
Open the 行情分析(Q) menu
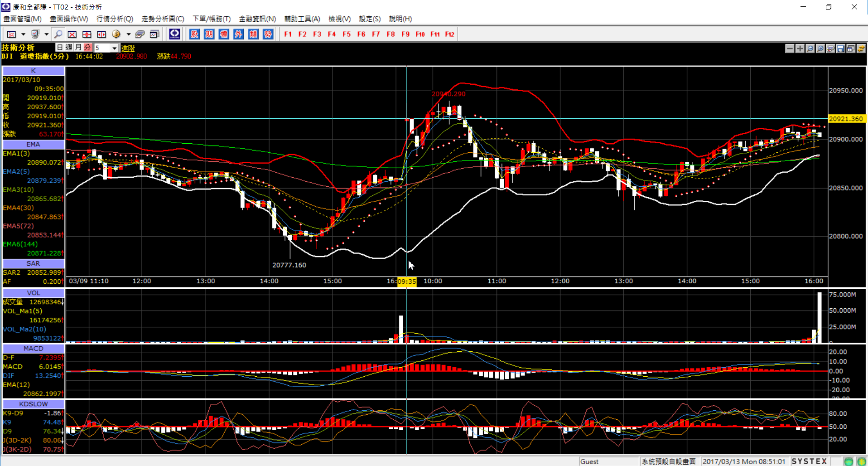[x=115, y=19]
